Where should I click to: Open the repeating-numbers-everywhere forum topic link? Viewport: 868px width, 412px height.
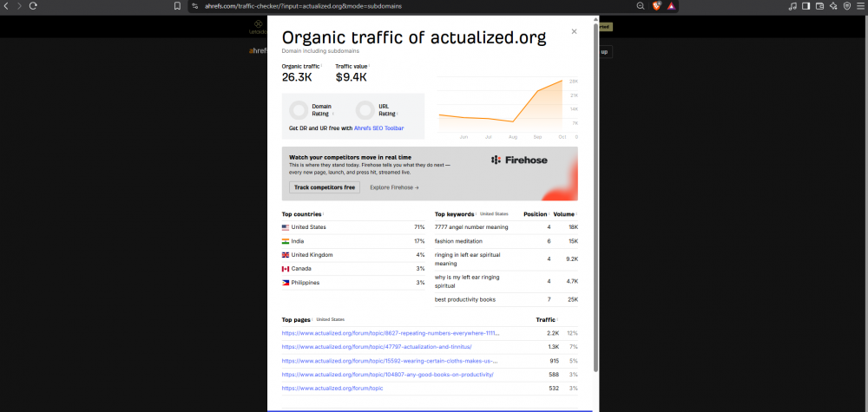point(391,333)
